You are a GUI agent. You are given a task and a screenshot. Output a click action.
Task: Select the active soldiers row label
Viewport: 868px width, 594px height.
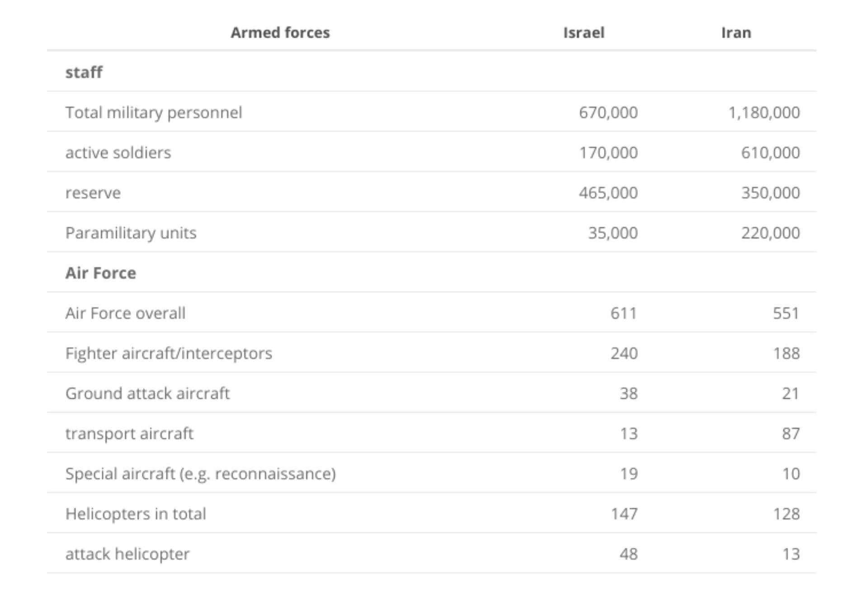(118, 153)
